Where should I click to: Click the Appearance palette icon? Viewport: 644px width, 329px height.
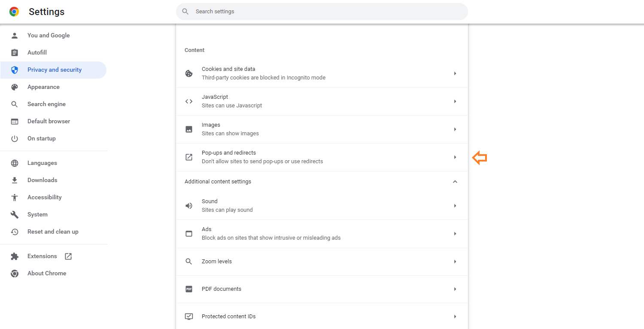pos(15,87)
